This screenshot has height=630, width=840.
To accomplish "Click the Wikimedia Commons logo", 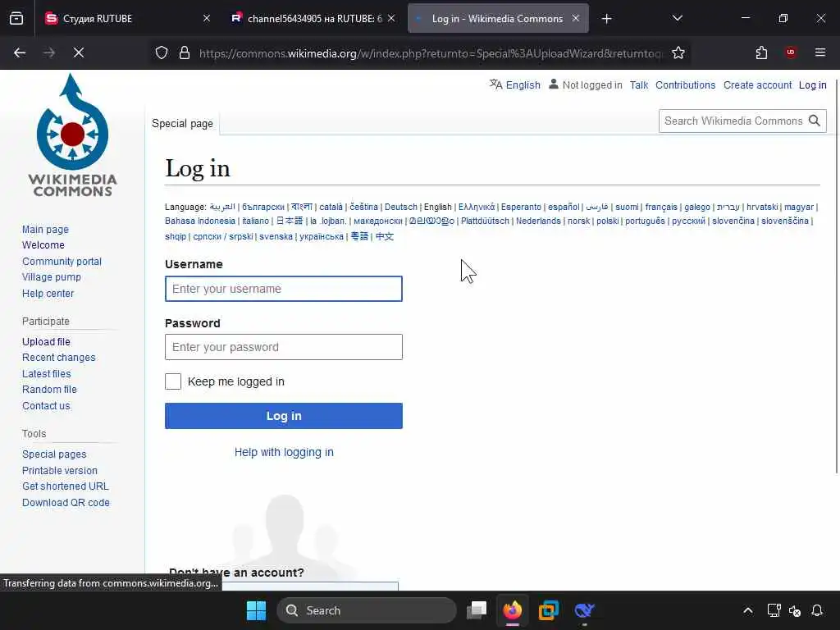I will click(72, 135).
